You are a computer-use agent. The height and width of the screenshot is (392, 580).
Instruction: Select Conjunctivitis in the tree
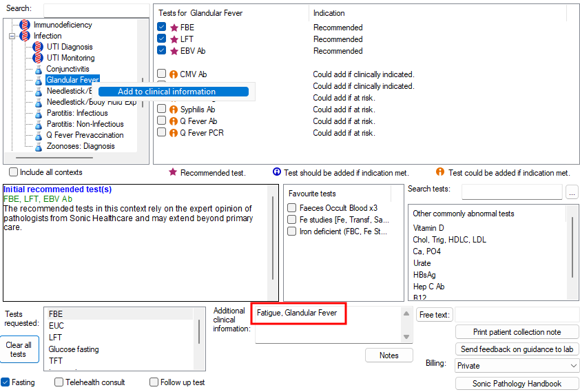pyautogui.click(x=68, y=69)
